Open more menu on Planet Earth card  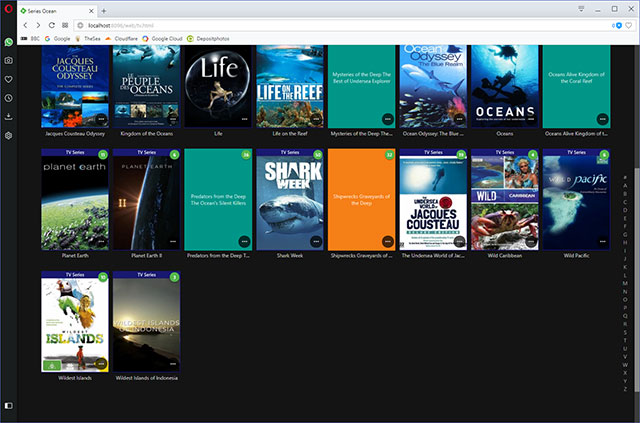tap(101, 241)
